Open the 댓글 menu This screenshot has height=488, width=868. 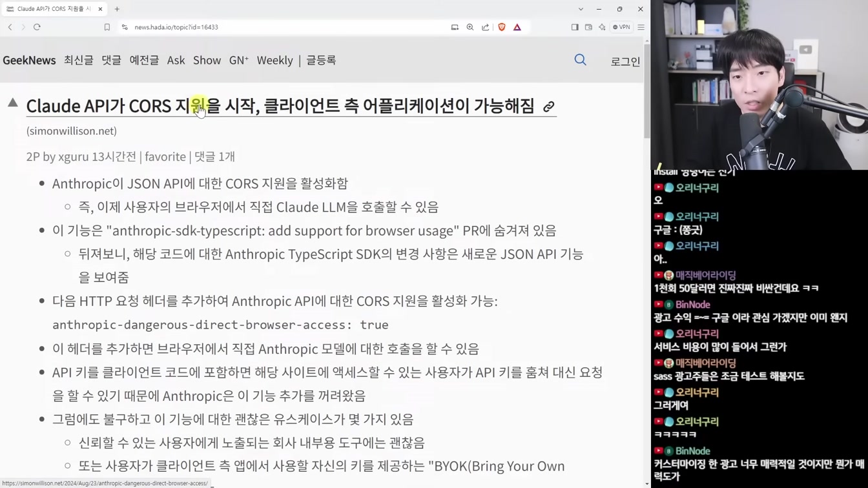(111, 60)
